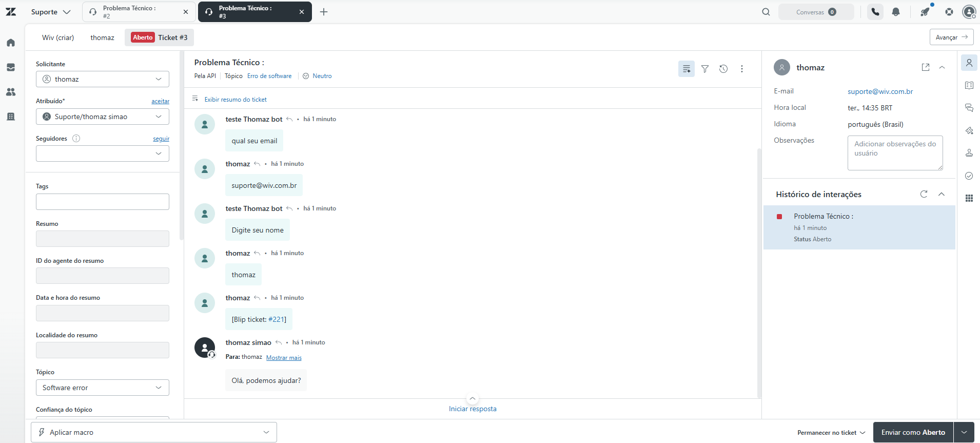Click Exibir resumo do ticket

click(236, 100)
